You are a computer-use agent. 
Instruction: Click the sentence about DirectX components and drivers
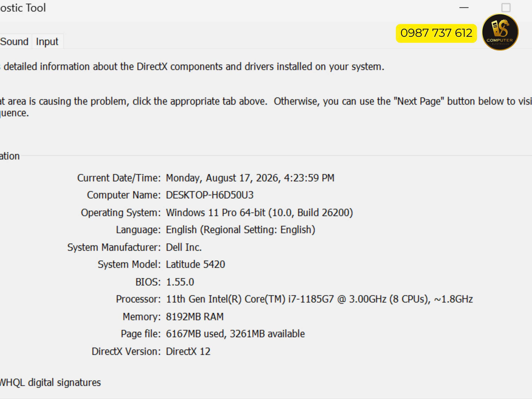click(x=192, y=67)
